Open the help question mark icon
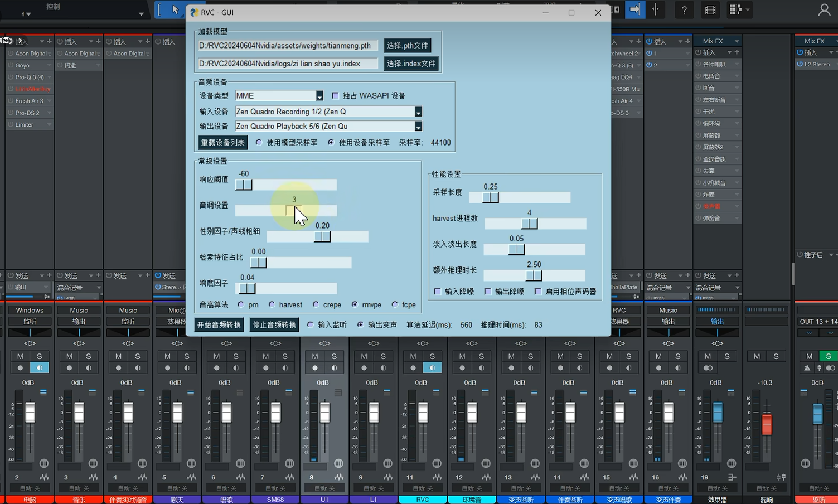838x504 pixels. point(684,10)
